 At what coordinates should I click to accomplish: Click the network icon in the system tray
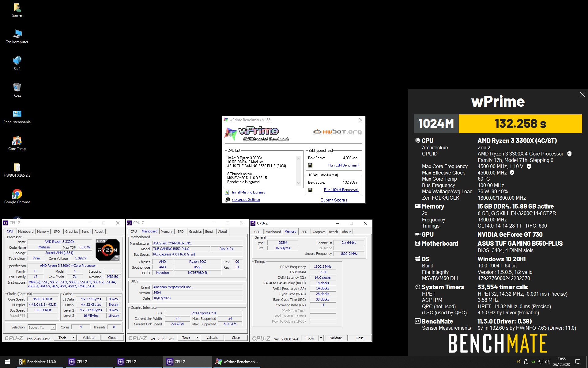click(x=541, y=362)
